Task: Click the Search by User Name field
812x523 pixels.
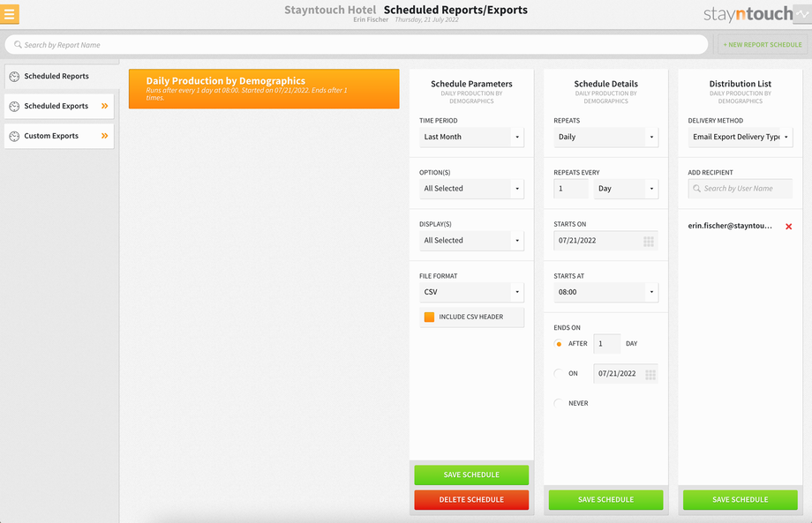Action: click(x=740, y=189)
